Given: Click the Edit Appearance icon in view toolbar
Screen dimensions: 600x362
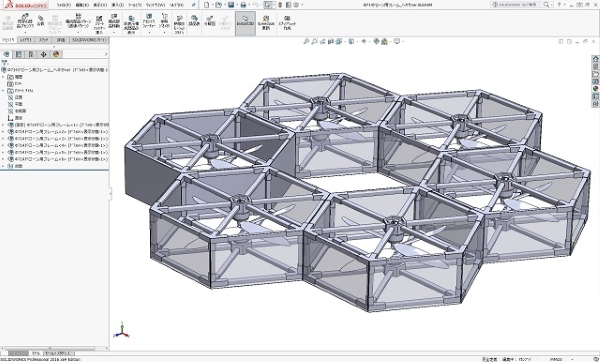Looking at the screenshot, I should click(x=377, y=41).
